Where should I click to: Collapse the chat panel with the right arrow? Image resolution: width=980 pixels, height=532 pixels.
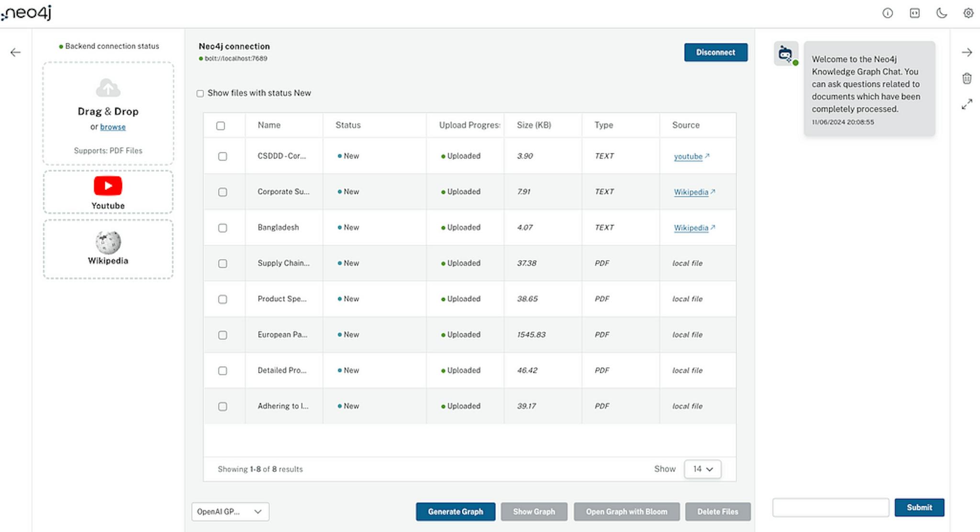[x=967, y=52]
